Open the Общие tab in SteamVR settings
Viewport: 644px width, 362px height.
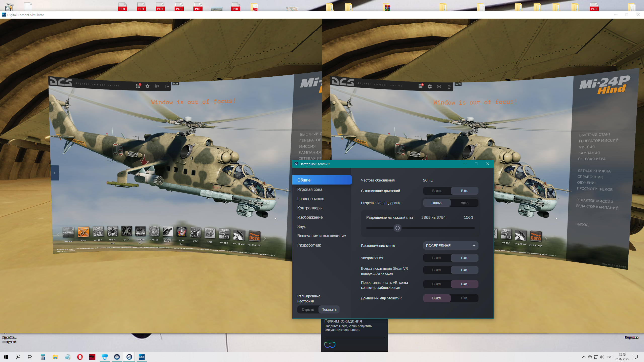322,180
